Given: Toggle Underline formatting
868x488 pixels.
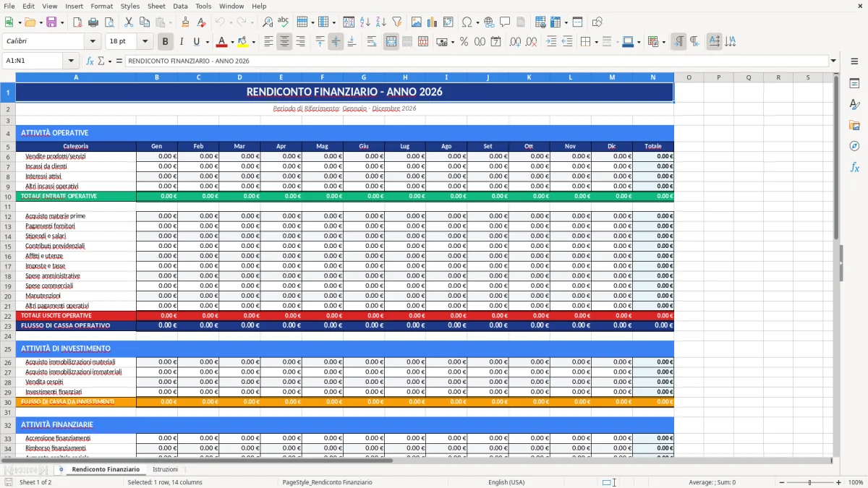Looking at the screenshot, I should pos(196,42).
